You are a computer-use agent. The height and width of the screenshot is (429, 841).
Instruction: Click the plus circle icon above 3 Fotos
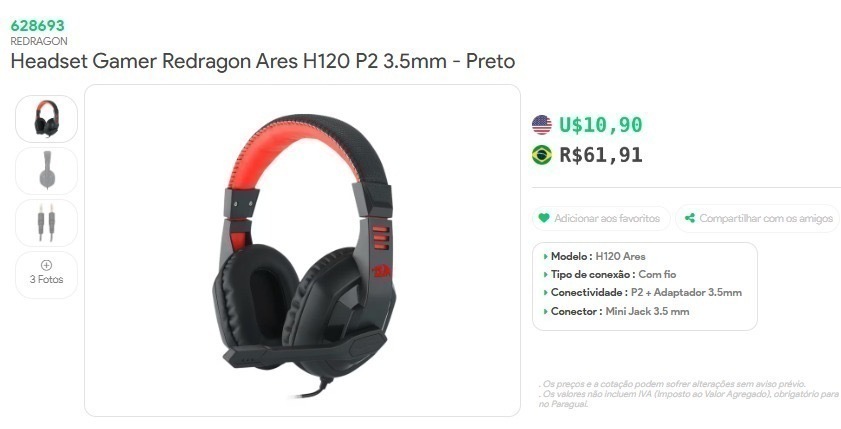point(47,265)
